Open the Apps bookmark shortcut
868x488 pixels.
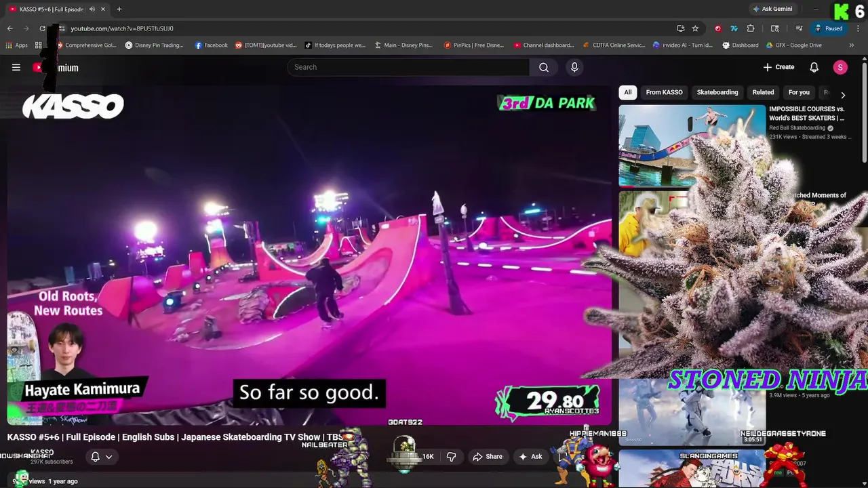click(x=16, y=45)
